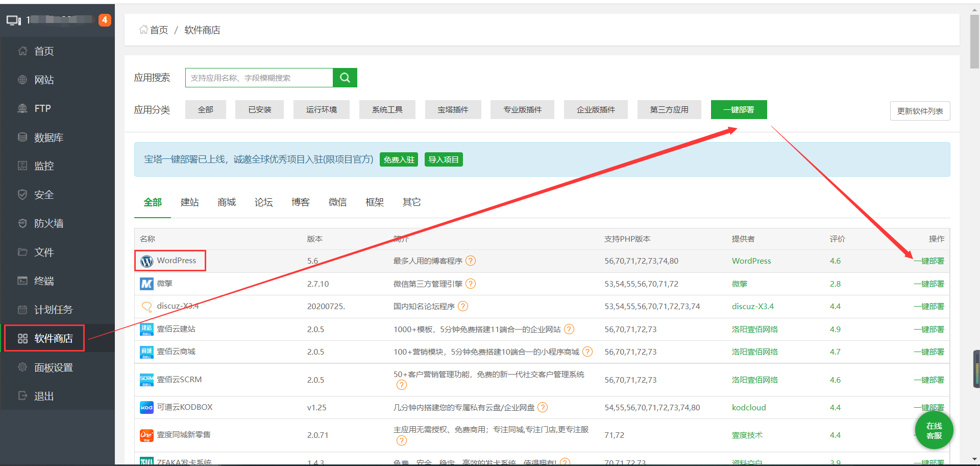The width and height of the screenshot is (980, 466).
Task: Click the 免费入驻 green button
Action: coord(399,159)
